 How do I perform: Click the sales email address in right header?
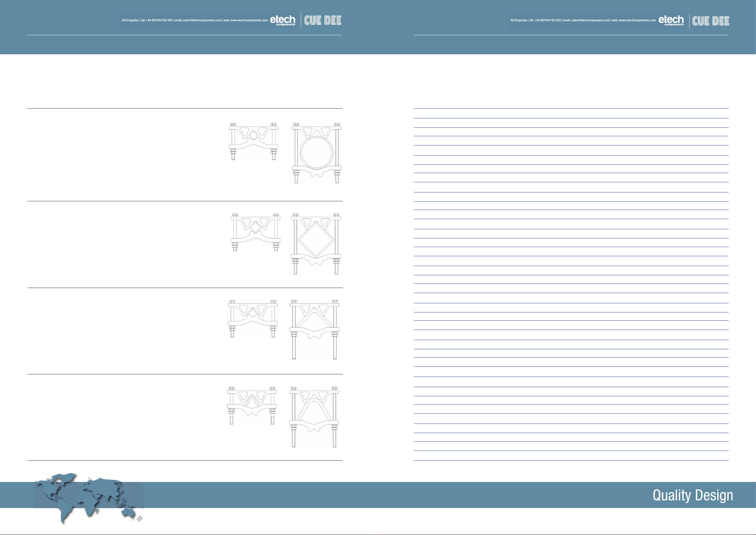click(x=590, y=20)
